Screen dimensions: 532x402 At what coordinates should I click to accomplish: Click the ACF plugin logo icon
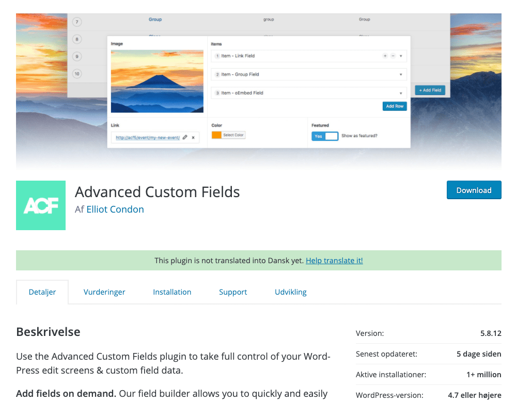[41, 205]
